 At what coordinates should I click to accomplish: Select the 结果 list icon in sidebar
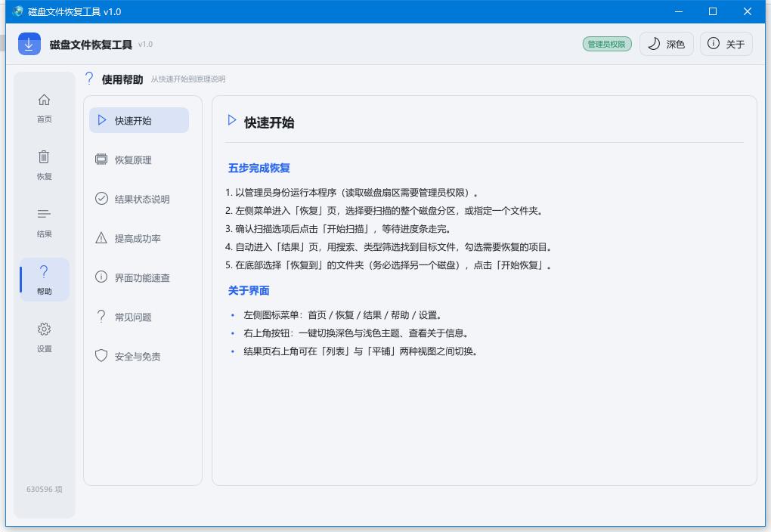tap(45, 214)
